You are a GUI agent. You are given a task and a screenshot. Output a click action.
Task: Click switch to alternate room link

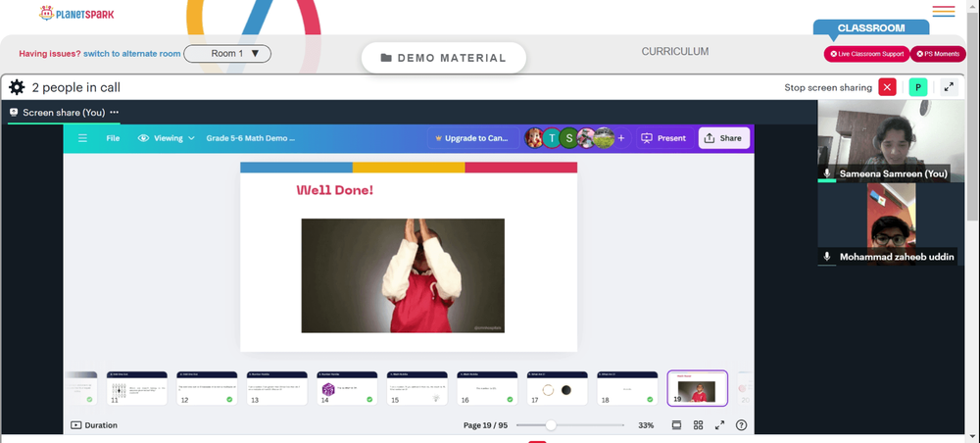(132, 54)
